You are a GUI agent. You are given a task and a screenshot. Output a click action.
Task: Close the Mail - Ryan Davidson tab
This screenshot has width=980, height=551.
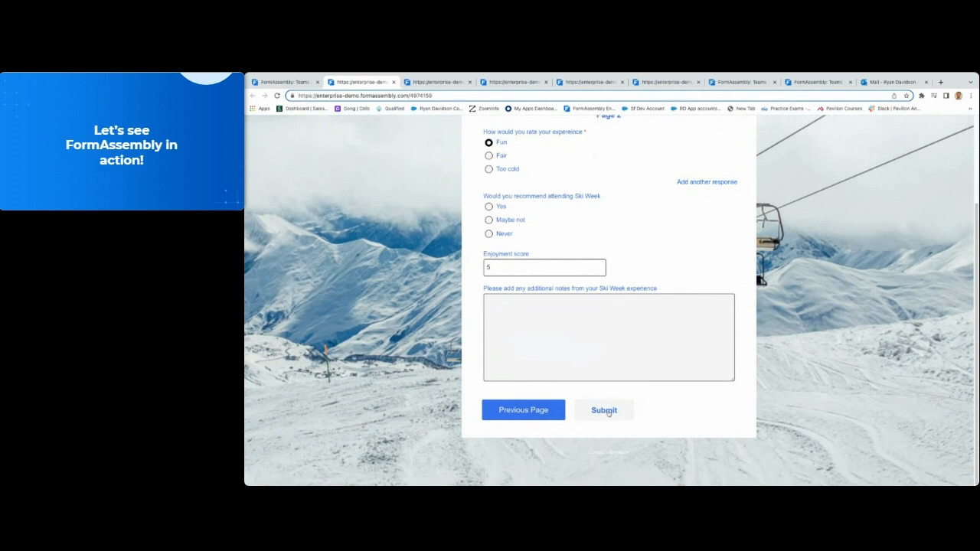tap(926, 82)
